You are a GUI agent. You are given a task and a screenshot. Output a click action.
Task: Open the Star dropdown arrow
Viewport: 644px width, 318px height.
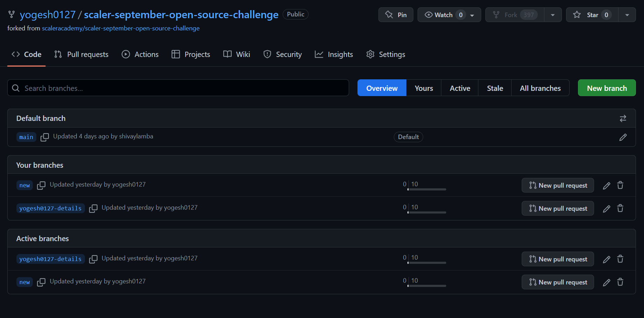(627, 15)
